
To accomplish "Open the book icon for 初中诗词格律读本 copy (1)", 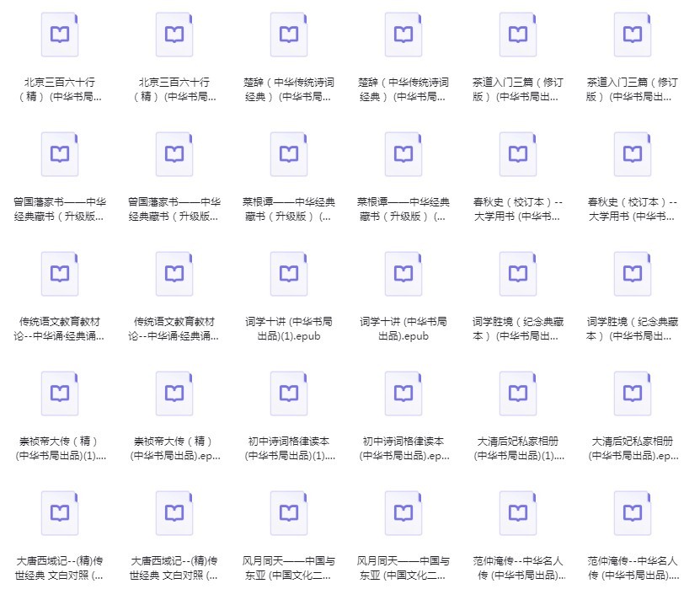I will (289, 394).
